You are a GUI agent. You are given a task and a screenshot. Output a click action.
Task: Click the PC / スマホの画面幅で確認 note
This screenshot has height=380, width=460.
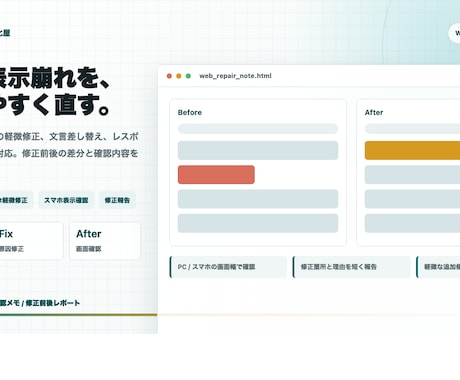[228, 267]
